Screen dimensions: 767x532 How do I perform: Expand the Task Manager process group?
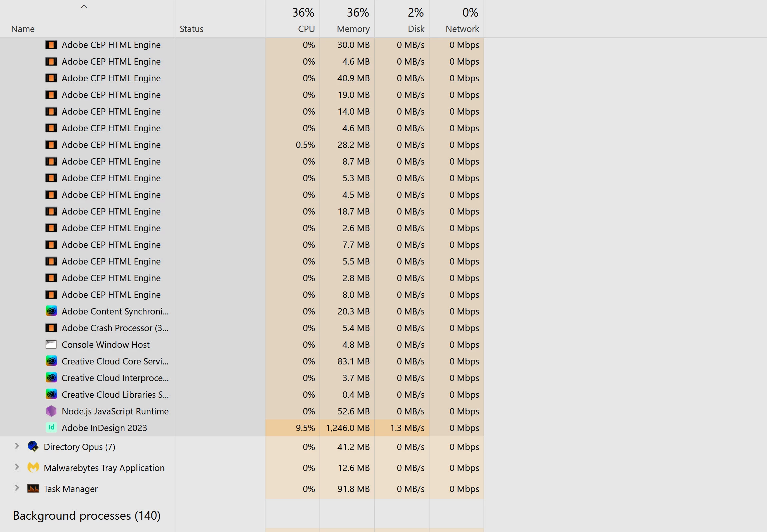coord(17,488)
